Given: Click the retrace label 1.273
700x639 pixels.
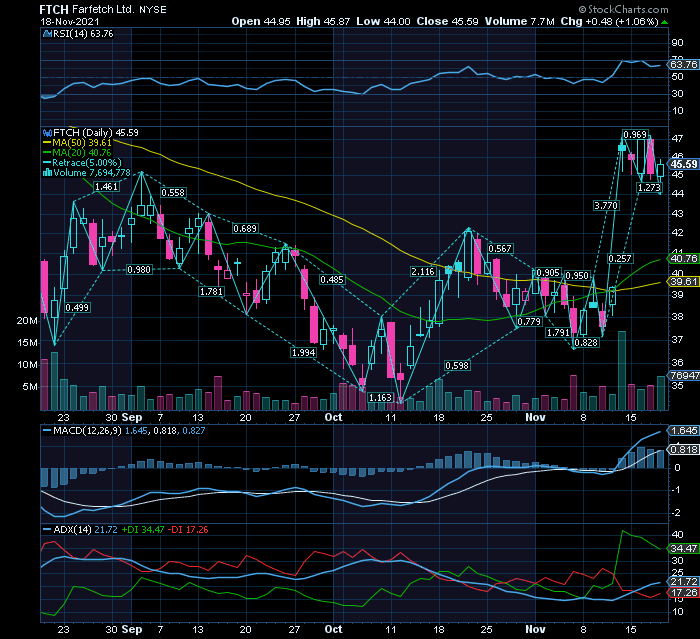Looking at the screenshot, I should click(x=649, y=188).
